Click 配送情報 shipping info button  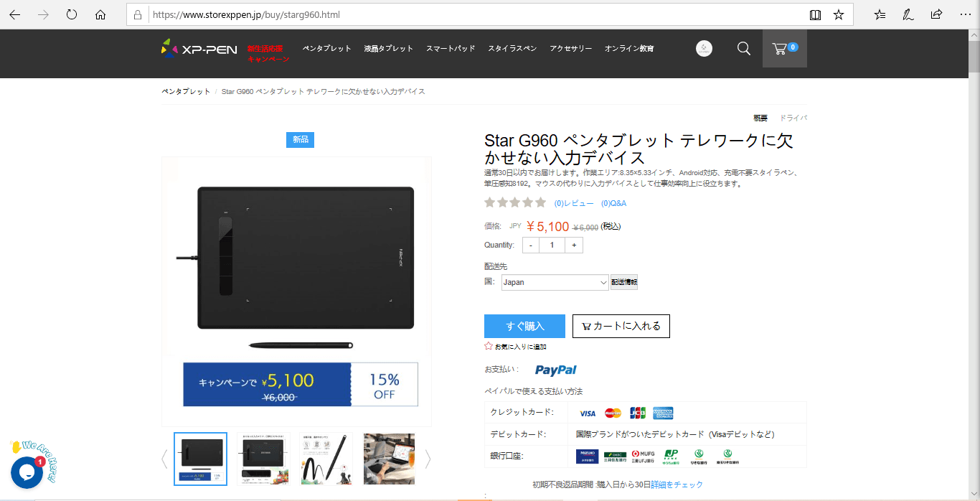pos(624,283)
